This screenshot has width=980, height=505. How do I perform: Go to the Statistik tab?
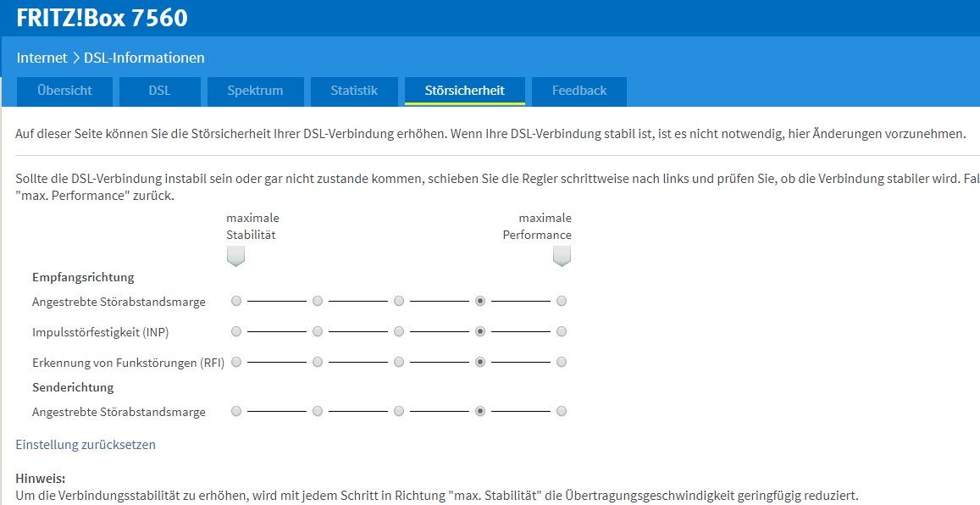[x=354, y=92]
